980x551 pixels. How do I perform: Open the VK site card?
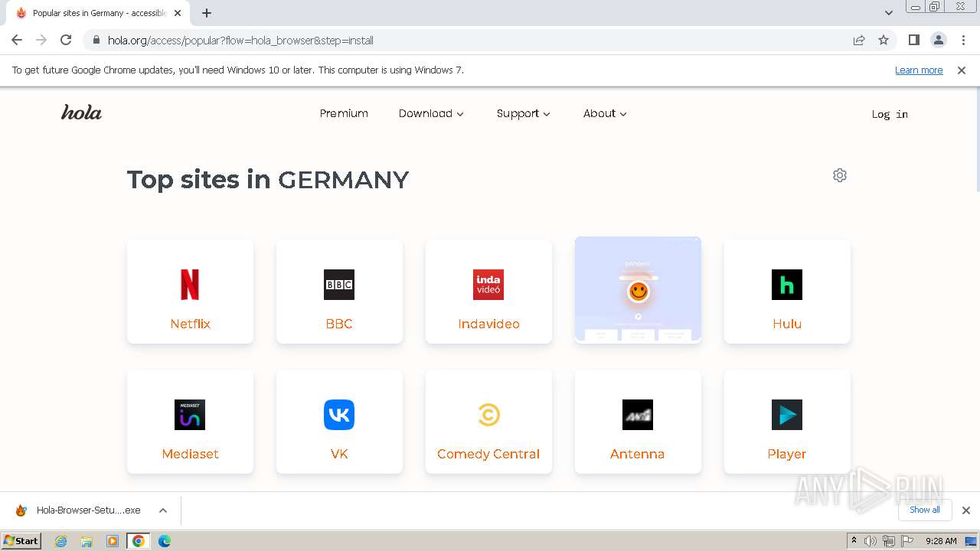click(x=339, y=422)
